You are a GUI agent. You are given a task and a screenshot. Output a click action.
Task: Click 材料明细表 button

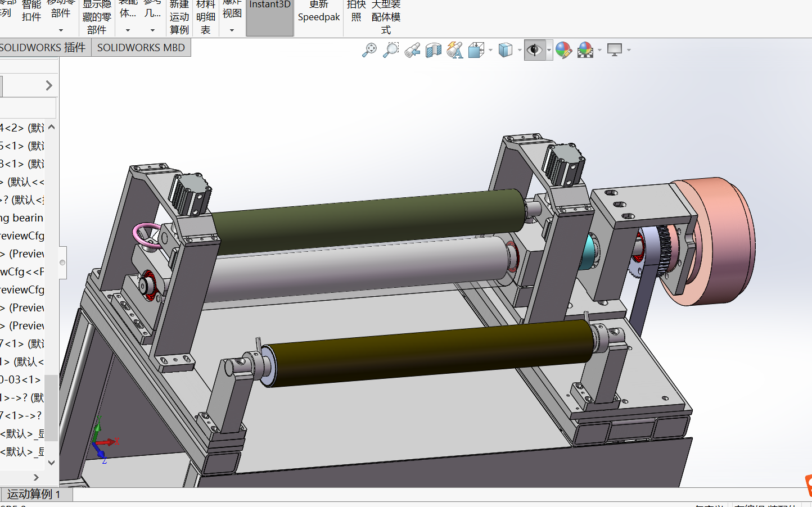tap(206, 17)
